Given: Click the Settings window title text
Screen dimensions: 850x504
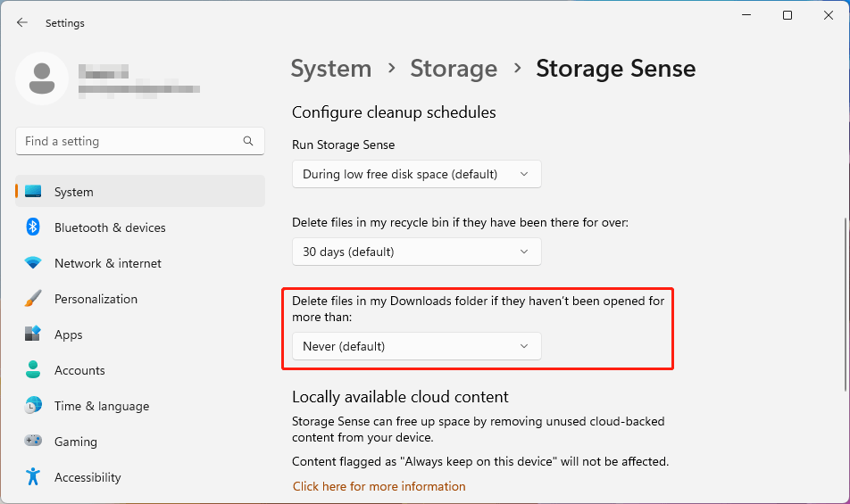Looking at the screenshot, I should click(65, 23).
